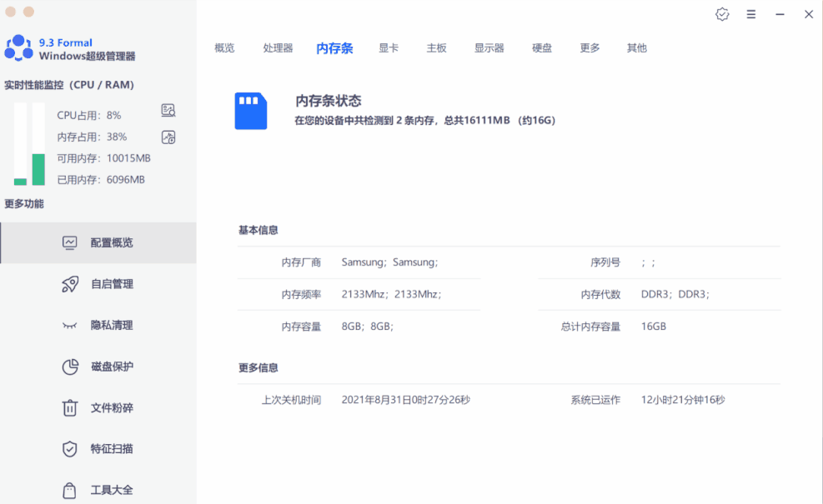The image size is (823, 504).
Task: Click the RAM usage bar gauge
Action: point(38,144)
